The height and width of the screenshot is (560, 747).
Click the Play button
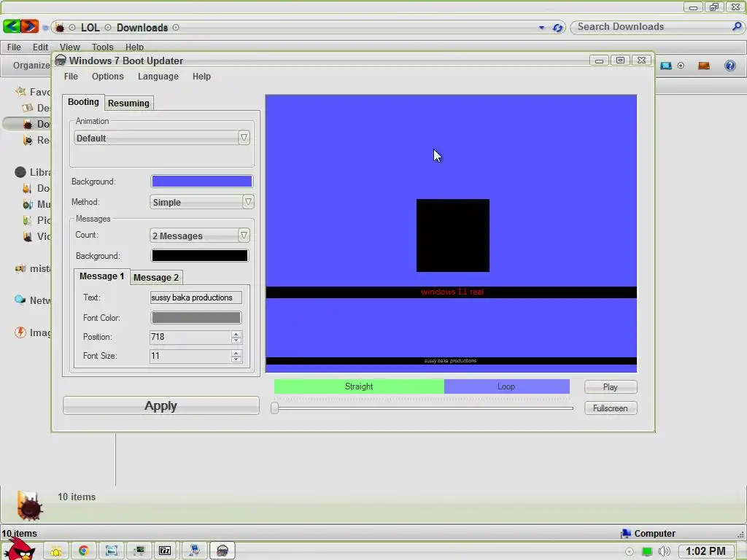(611, 387)
